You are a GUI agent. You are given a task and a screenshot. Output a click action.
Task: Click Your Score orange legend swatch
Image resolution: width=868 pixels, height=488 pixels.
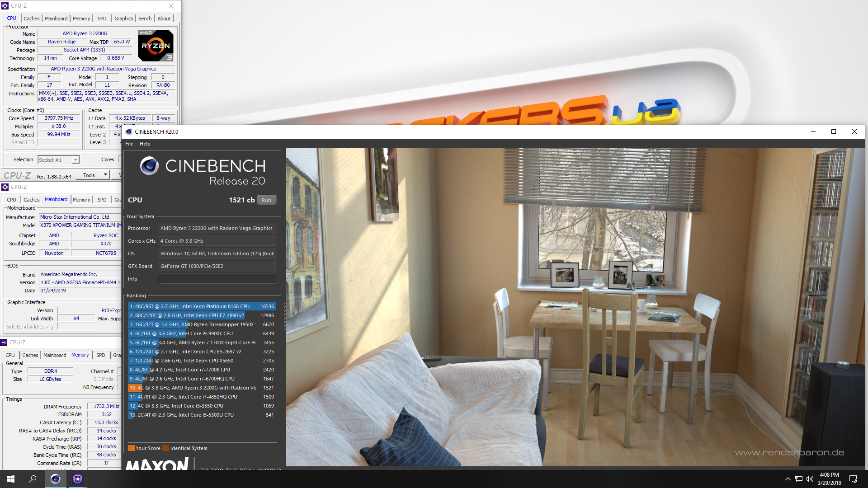131,448
